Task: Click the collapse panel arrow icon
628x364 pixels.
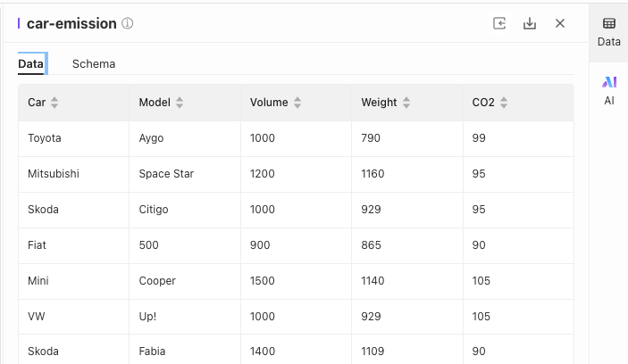Action: 499,23
